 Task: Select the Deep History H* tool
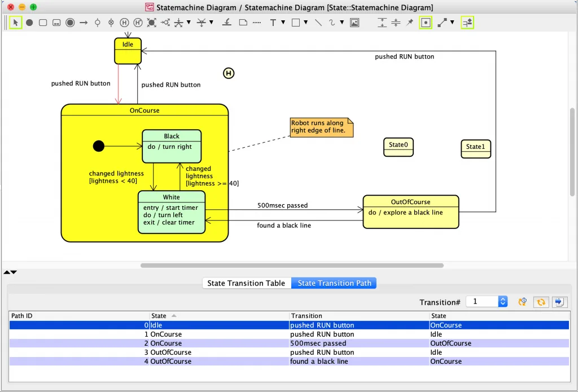[138, 23]
